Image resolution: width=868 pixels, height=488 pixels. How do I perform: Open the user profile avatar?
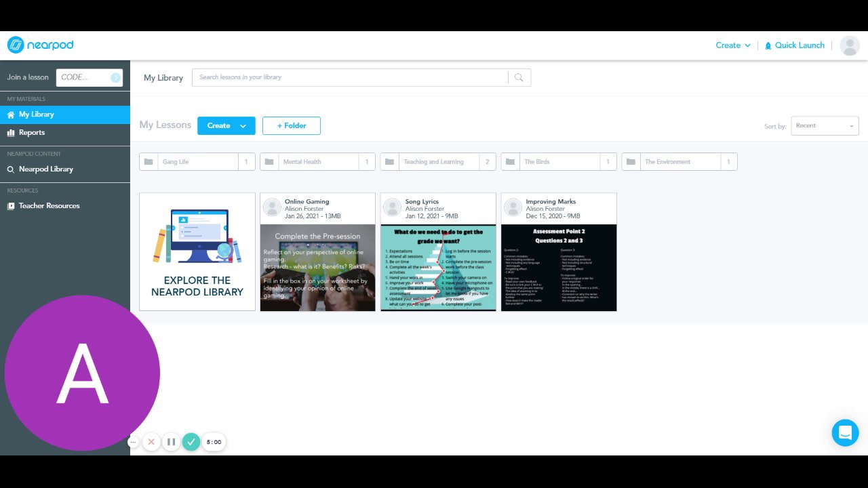pyautogui.click(x=850, y=45)
